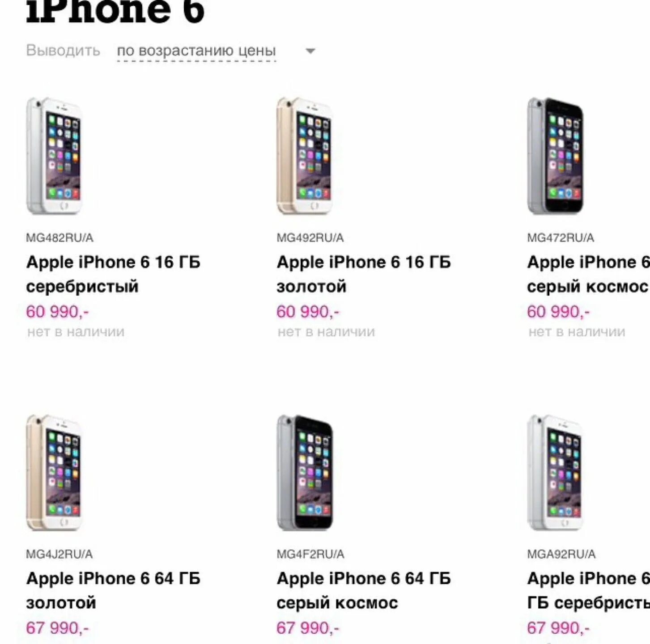
Task: Open silver iPhone 6 16 ГБ thumbnail
Action: (54, 156)
